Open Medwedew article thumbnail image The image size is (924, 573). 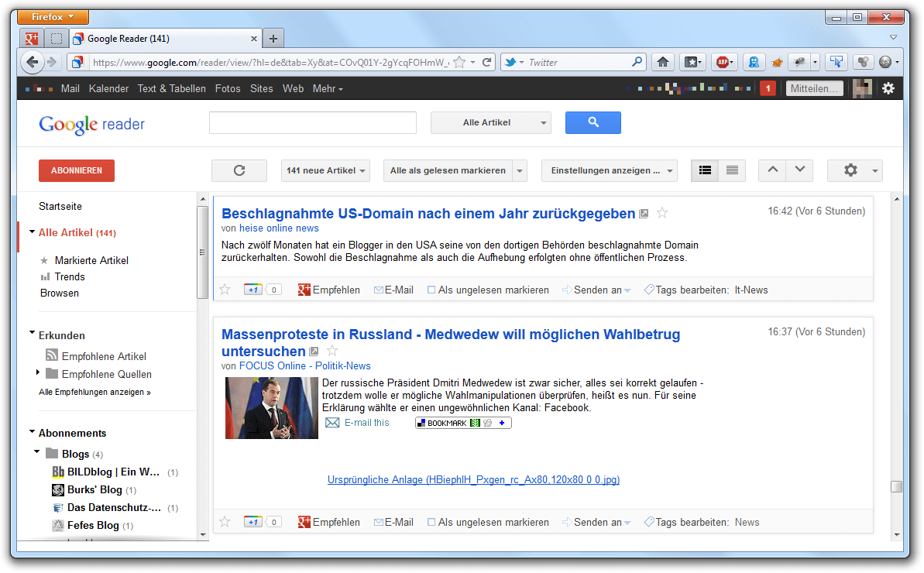(x=272, y=408)
